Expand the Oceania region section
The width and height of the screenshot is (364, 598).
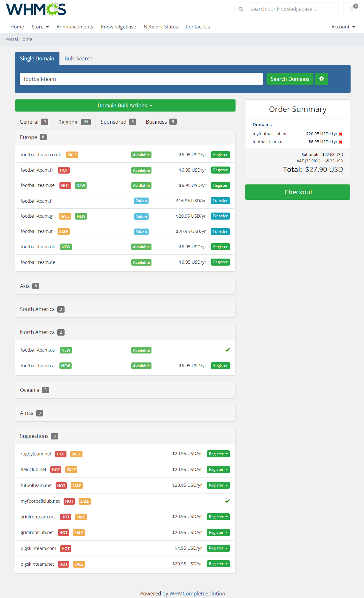[125, 390]
